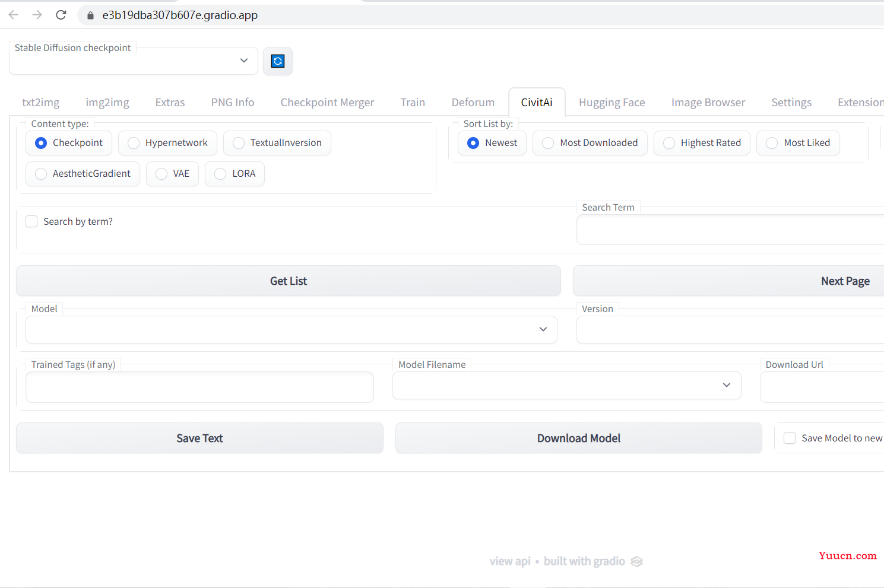Enable Search by term checkbox
Screen dimensions: 884x588
pos(32,221)
